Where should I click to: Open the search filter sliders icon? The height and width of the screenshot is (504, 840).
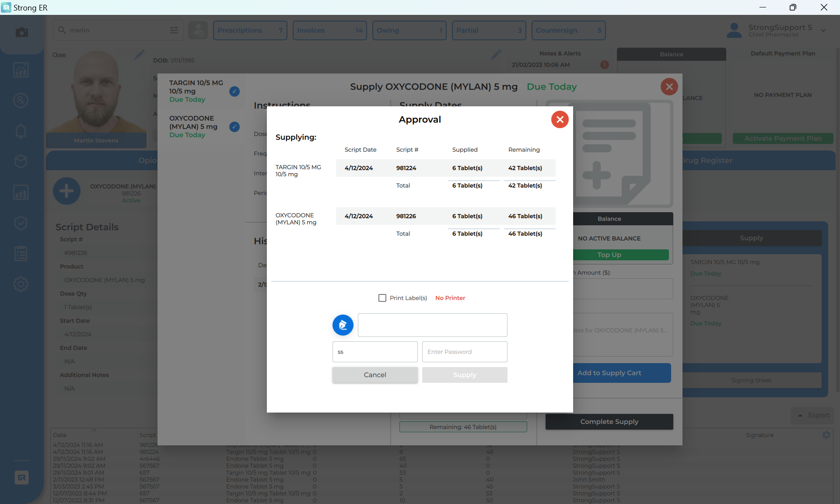[174, 30]
